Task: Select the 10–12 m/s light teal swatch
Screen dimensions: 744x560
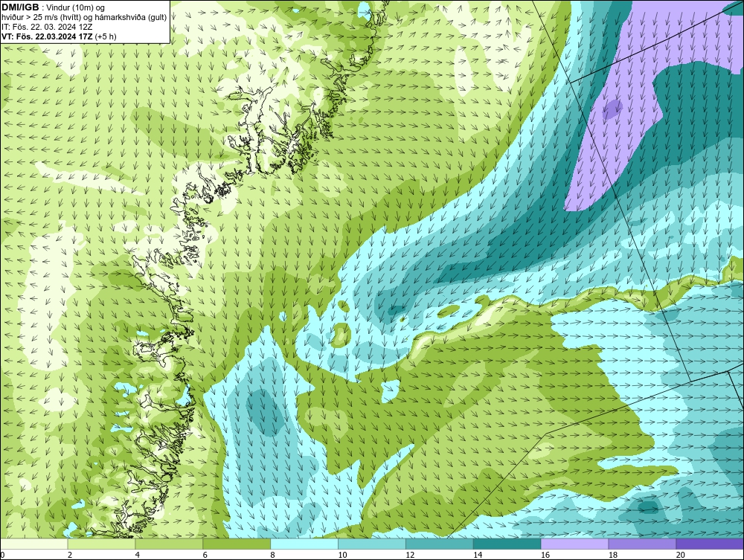Action: pyautogui.click(x=372, y=544)
